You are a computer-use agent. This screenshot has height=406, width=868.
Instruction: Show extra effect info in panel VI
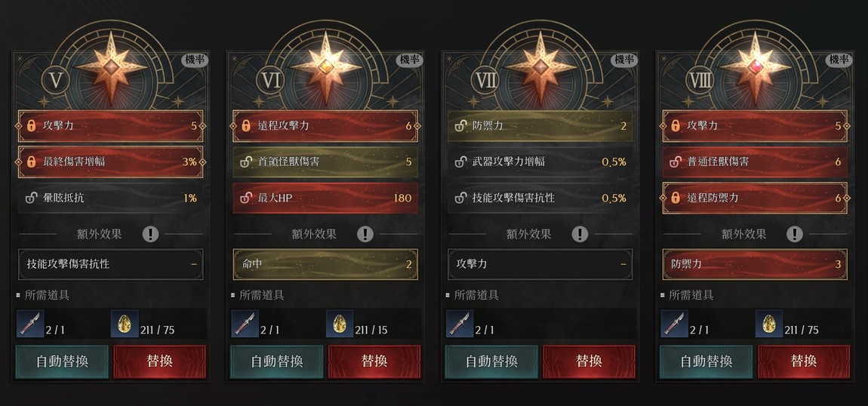coord(365,234)
